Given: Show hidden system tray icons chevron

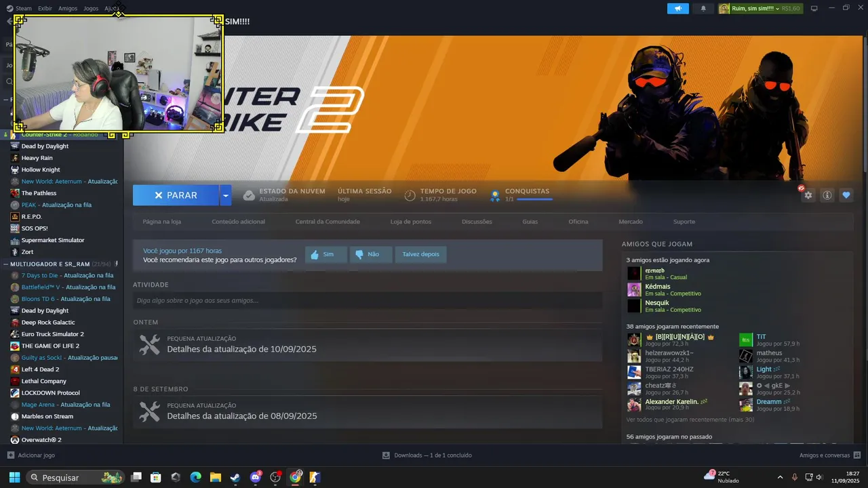Looking at the screenshot, I should [779, 477].
